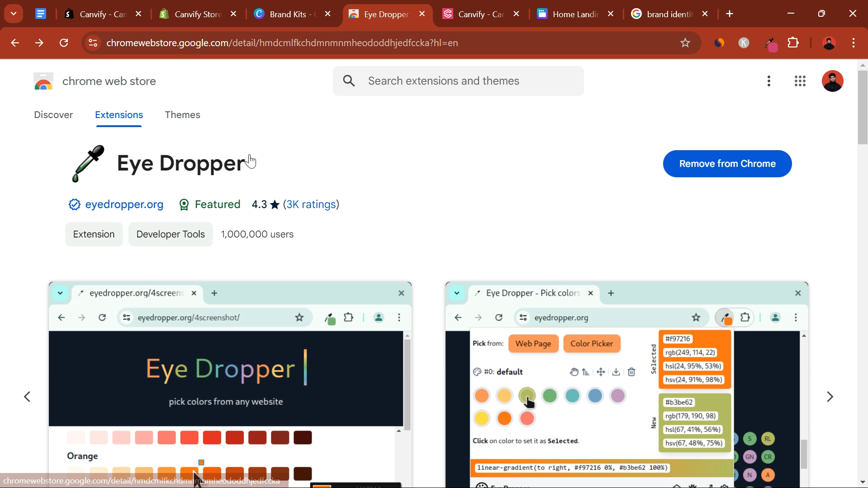Open the eyedropper.org developer link
Screen dimensions: 868x488
pyautogui.click(x=124, y=204)
